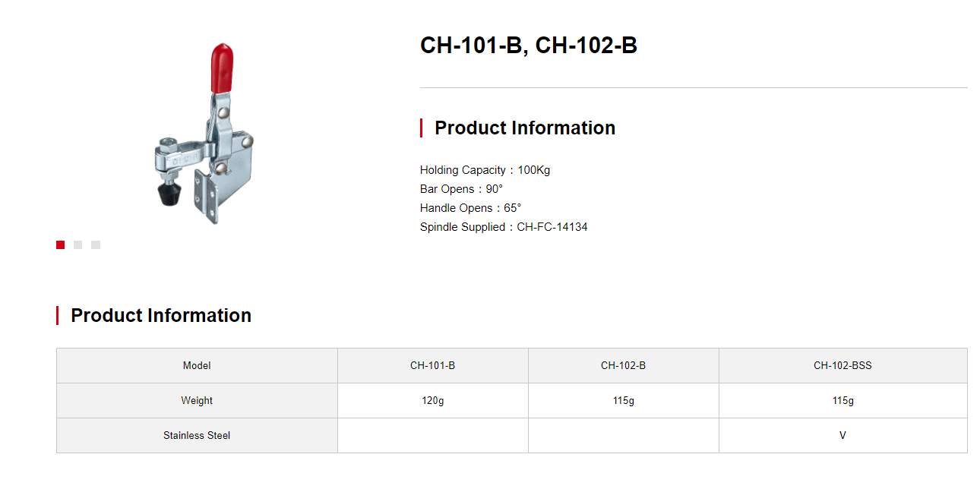Select the CH-101-B column header
Screen dimensions: 980x489
click(x=433, y=366)
